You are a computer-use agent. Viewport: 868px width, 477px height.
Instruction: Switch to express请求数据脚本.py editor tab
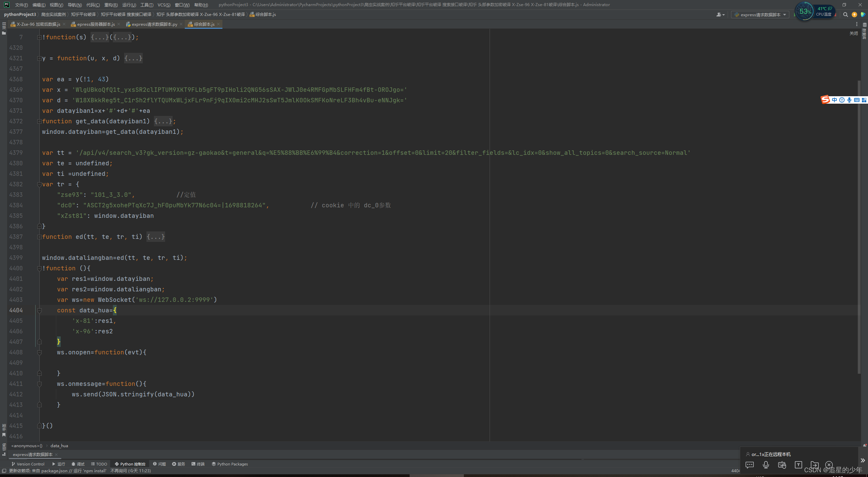[154, 24]
